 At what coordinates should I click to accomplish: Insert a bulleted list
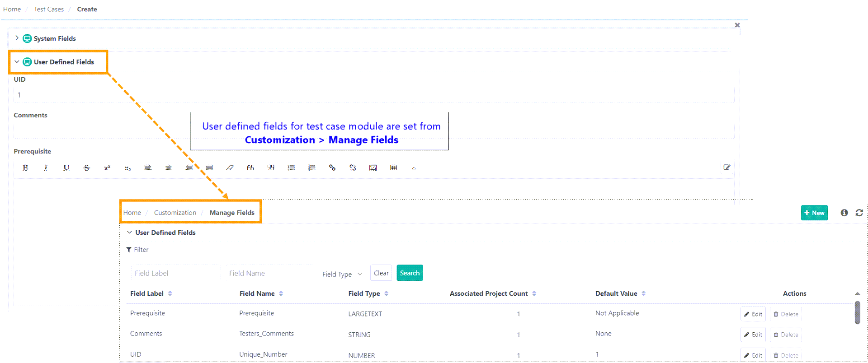tap(291, 168)
